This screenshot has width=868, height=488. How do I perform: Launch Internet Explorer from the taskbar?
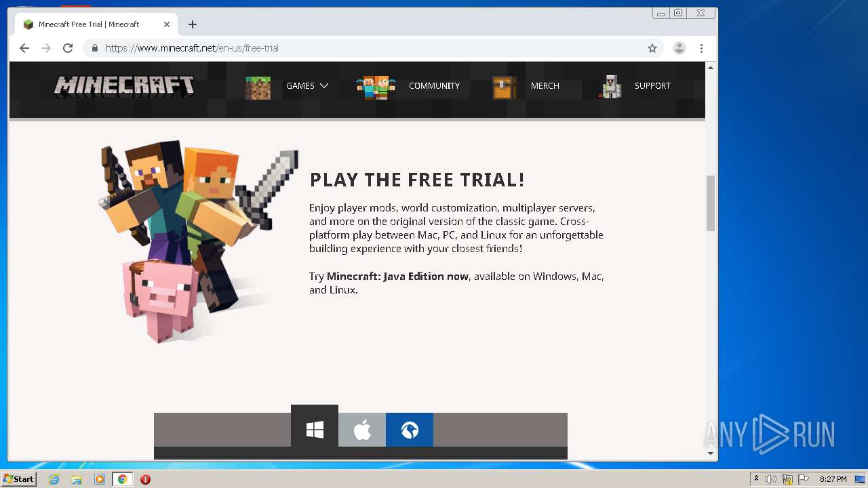tap(54, 479)
